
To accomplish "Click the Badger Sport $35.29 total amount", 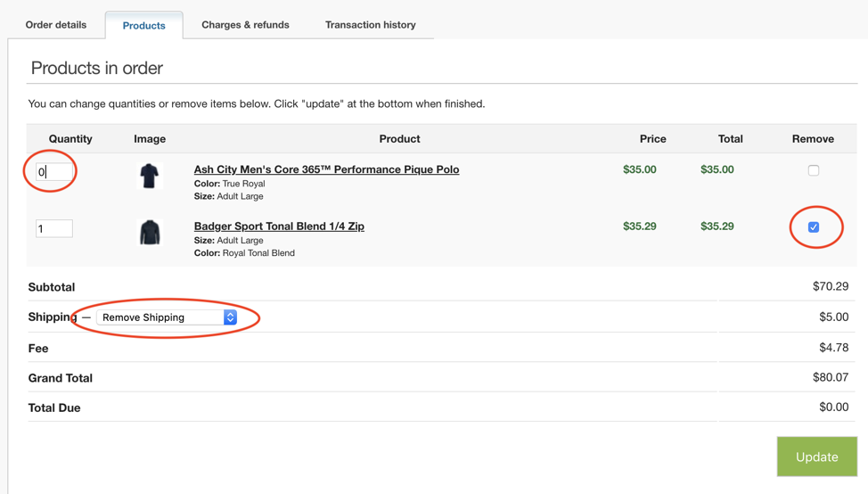I will pyautogui.click(x=717, y=226).
